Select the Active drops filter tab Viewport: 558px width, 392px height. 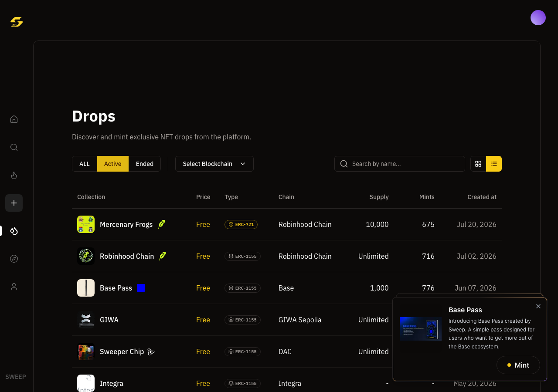(x=113, y=164)
